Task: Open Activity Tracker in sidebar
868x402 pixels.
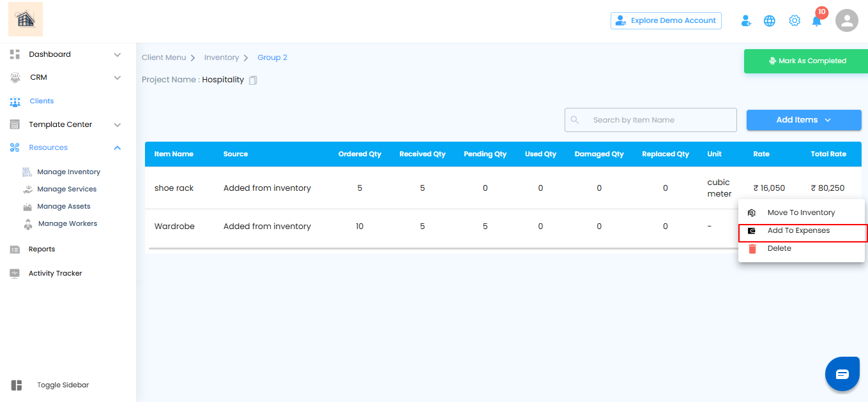Action: (56, 274)
